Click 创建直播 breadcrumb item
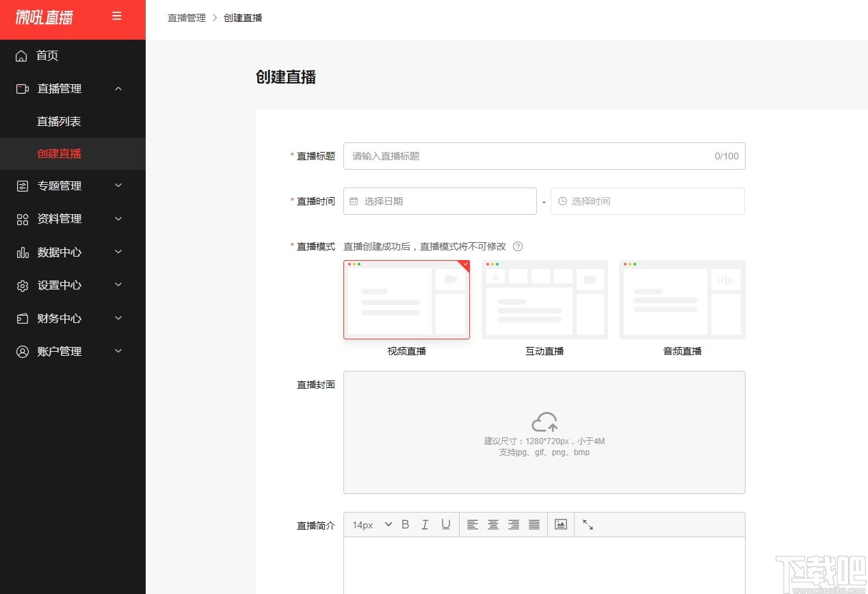This screenshot has width=868, height=594. (243, 18)
